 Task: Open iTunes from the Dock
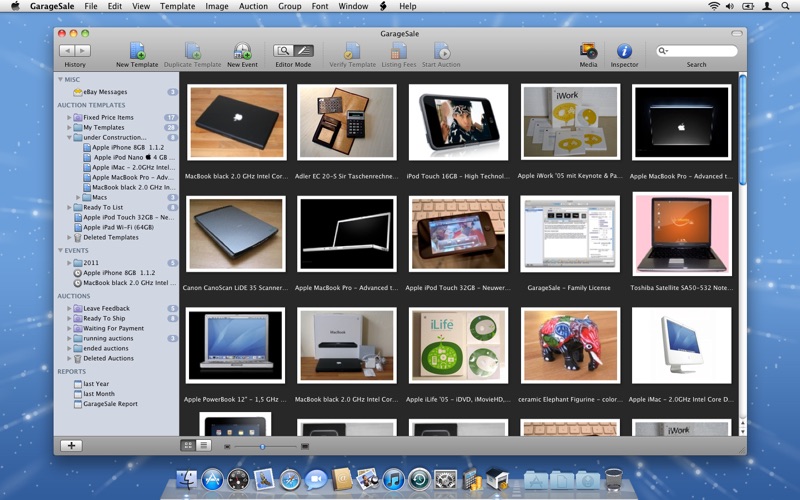click(x=393, y=480)
